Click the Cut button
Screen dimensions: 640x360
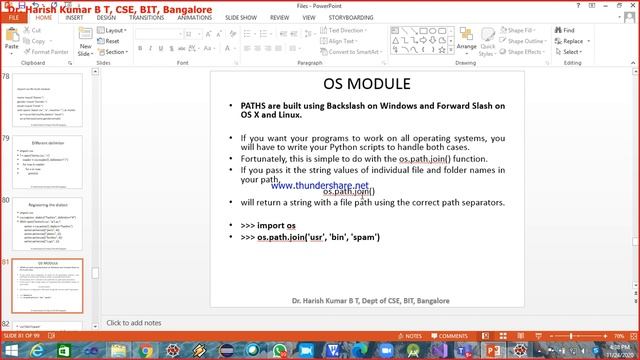pyautogui.click(x=32, y=30)
